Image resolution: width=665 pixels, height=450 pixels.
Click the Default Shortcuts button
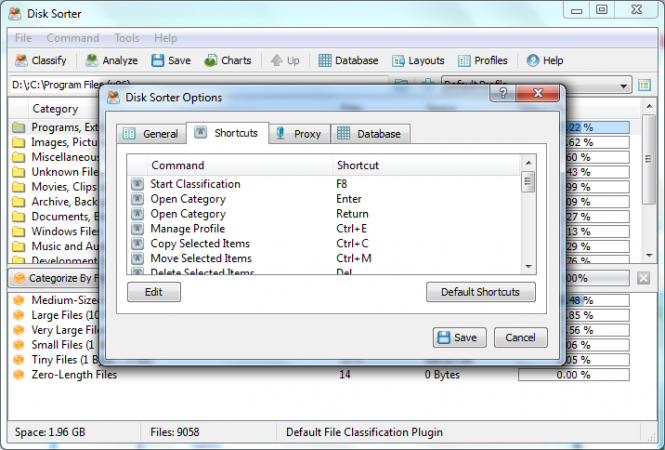(481, 292)
